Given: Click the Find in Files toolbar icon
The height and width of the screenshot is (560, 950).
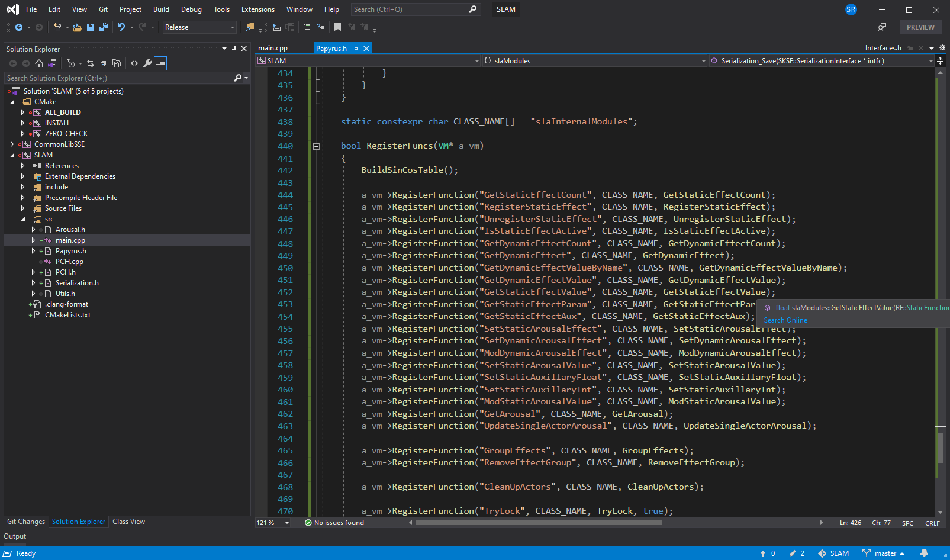Looking at the screenshot, I should (x=250, y=27).
